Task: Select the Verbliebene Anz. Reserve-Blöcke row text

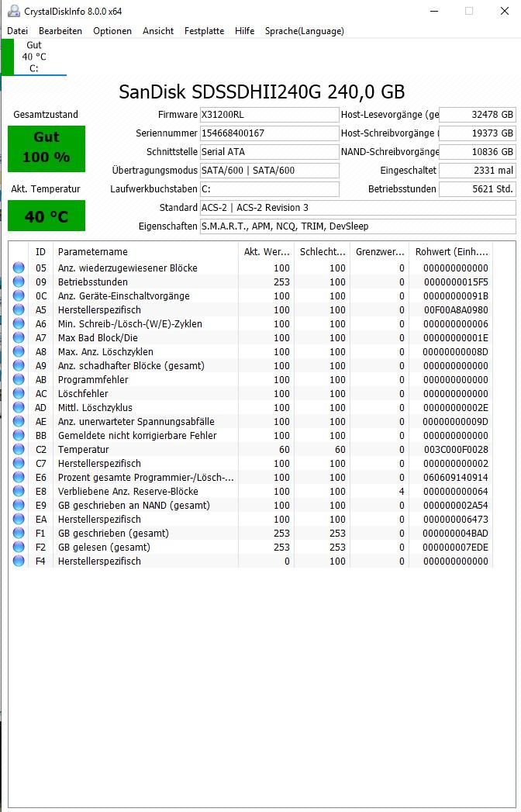Action: (128, 492)
